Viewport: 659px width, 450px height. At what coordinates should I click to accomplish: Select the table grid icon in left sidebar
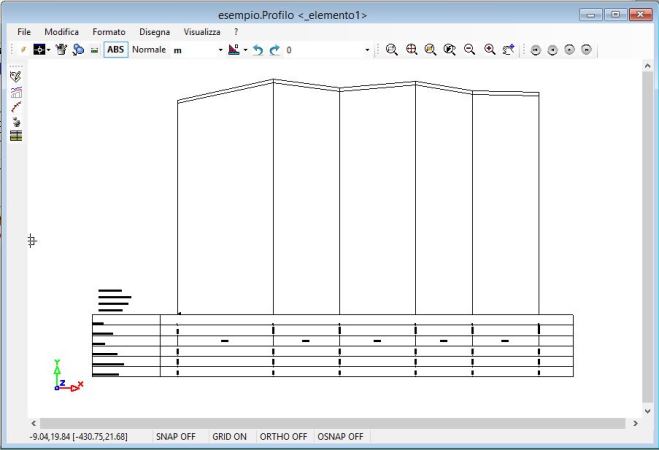tap(16, 136)
